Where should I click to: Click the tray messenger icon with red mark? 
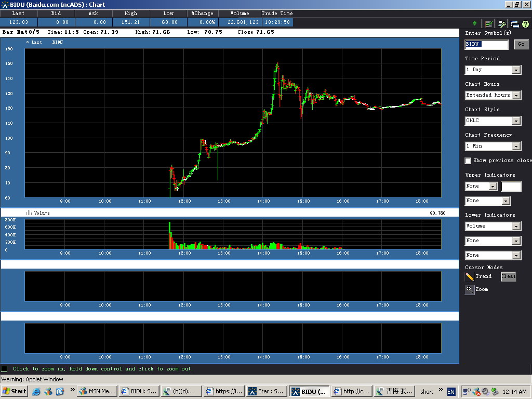click(x=476, y=392)
